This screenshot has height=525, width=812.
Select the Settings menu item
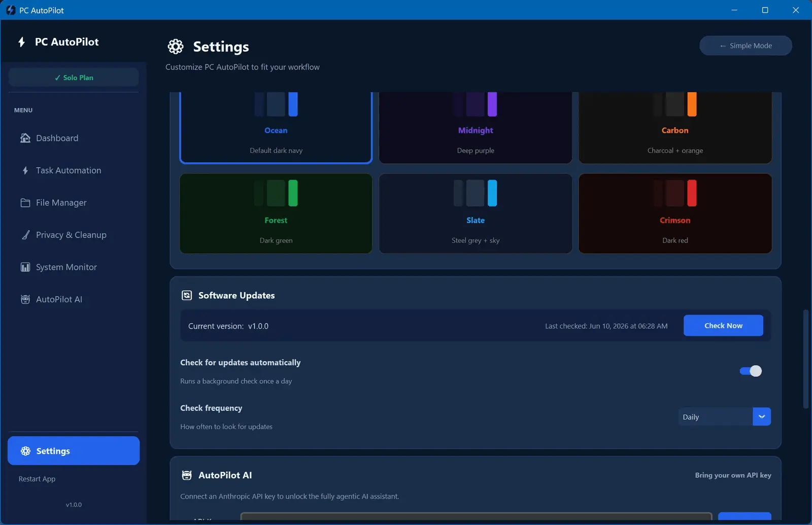point(74,450)
